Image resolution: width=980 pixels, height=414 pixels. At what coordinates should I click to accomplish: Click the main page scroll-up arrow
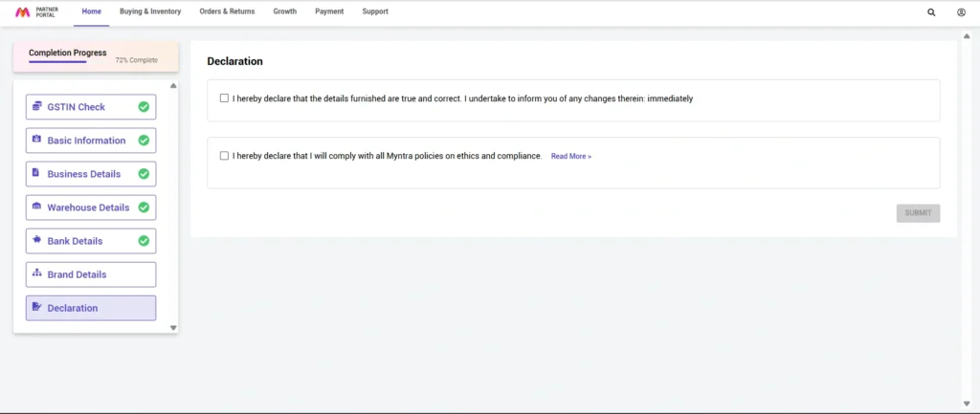point(967,36)
